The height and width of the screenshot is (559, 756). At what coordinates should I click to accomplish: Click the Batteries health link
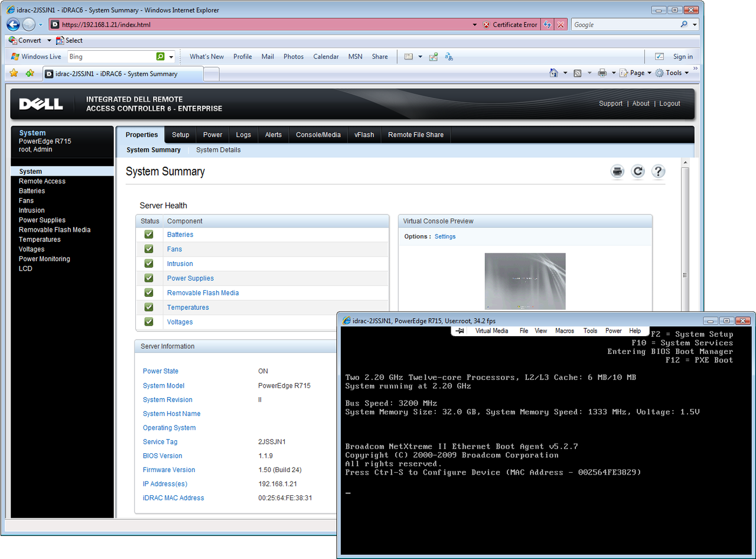pyautogui.click(x=180, y=235)
